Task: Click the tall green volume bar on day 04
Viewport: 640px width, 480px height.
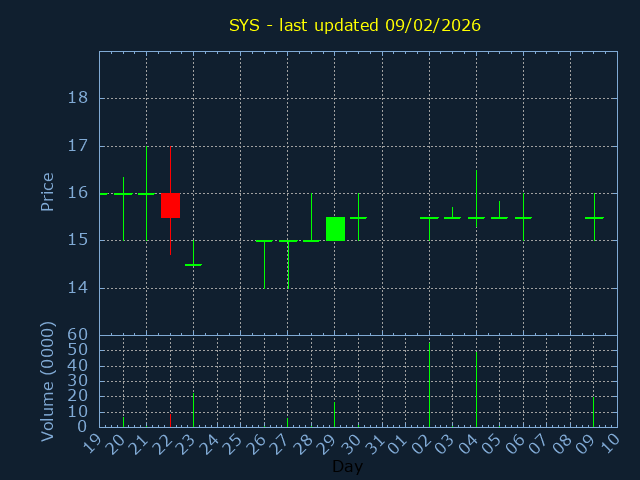Action: [x=476, y=390]
